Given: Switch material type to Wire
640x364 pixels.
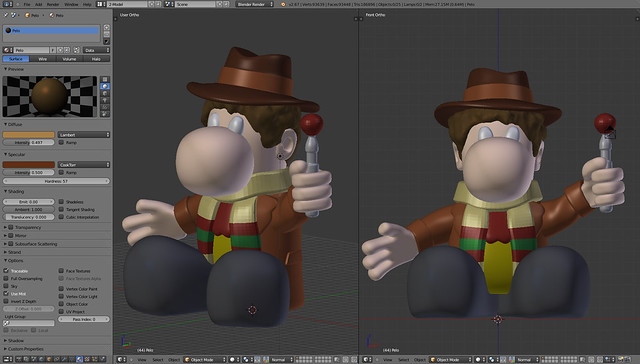Looking at the screenshot, I should click(x=42, y=59).
